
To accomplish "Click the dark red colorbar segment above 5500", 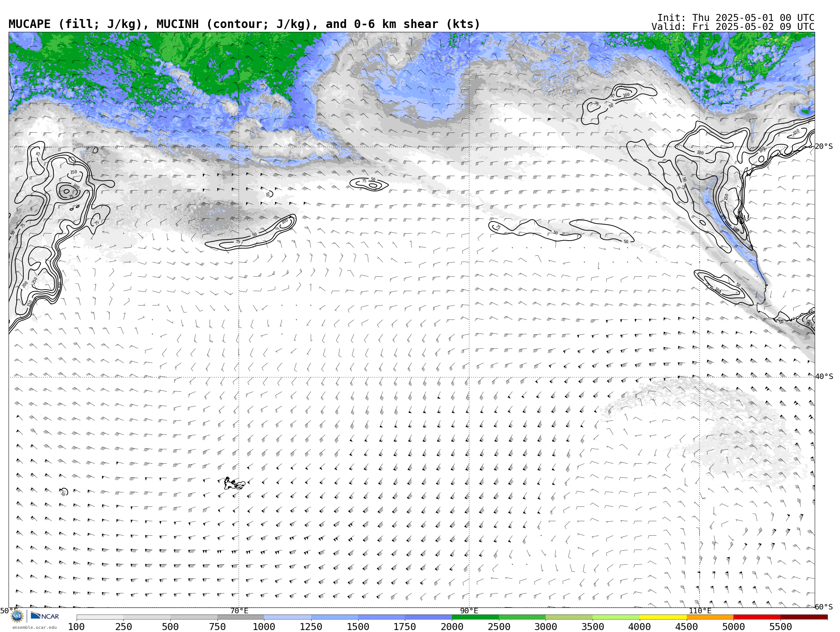I will pyautogui.click(x=804, y=617).
